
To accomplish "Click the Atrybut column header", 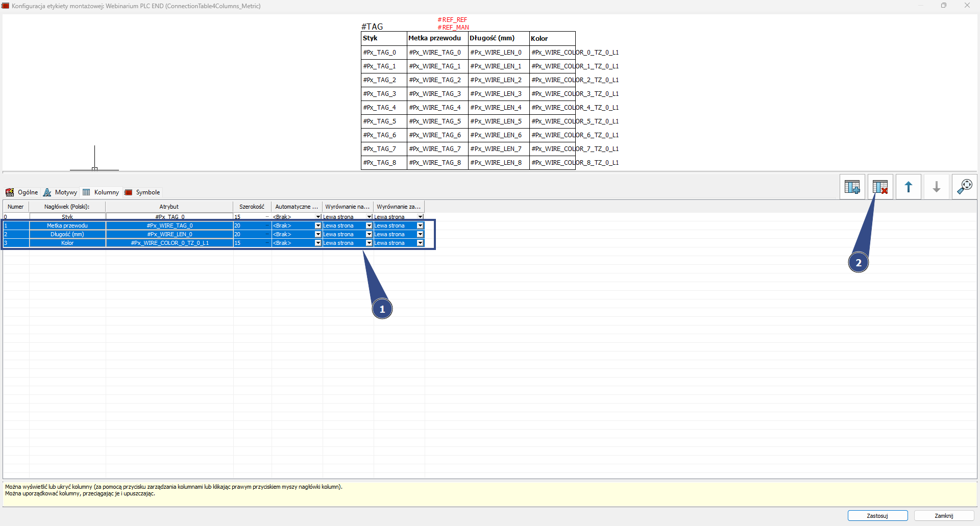I will pyautogui.click(x=169, y=207).
